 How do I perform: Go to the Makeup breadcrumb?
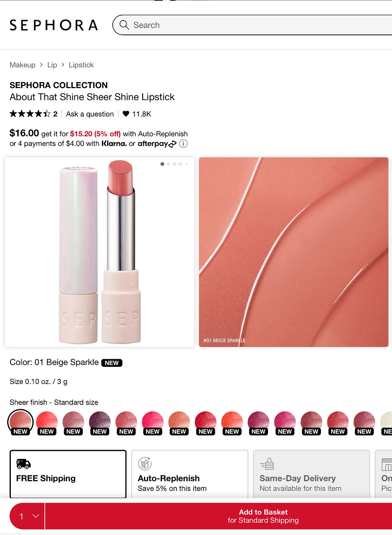click(x=22, y=65)
